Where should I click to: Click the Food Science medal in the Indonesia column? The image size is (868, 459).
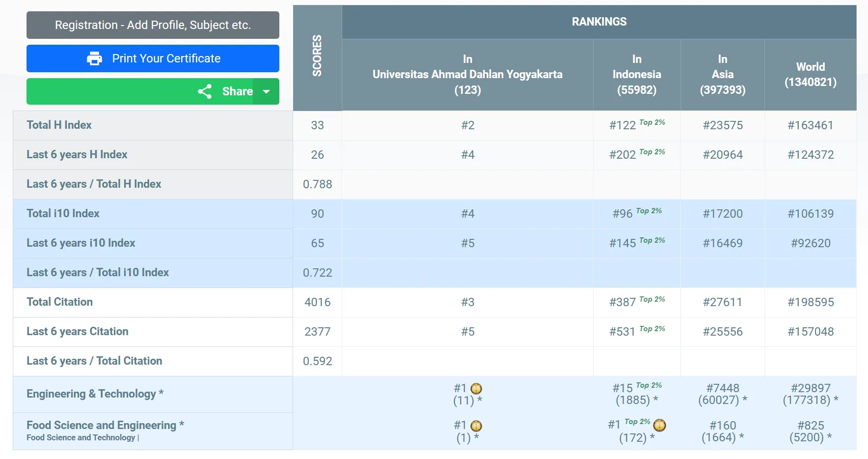(659, 425)
